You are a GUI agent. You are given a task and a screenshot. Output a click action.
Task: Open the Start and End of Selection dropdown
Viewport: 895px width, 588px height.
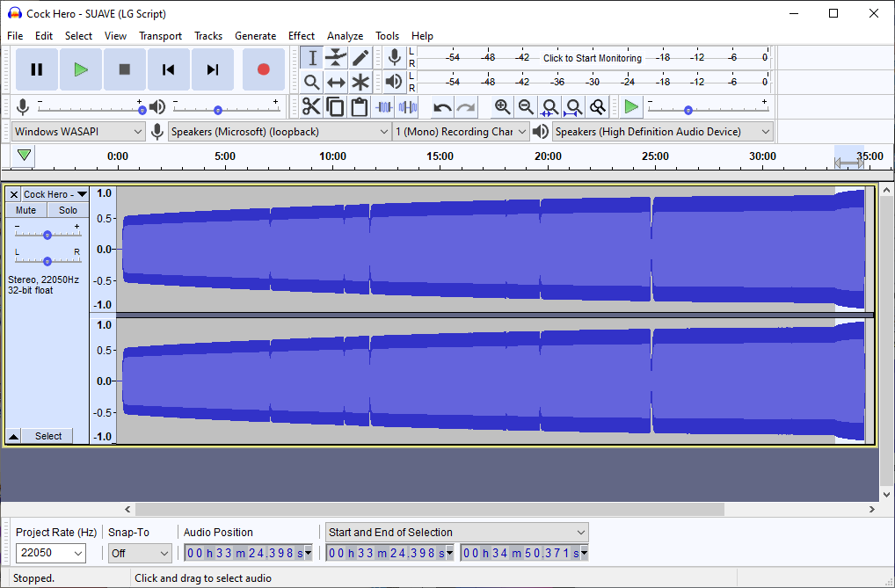(456, 532)
